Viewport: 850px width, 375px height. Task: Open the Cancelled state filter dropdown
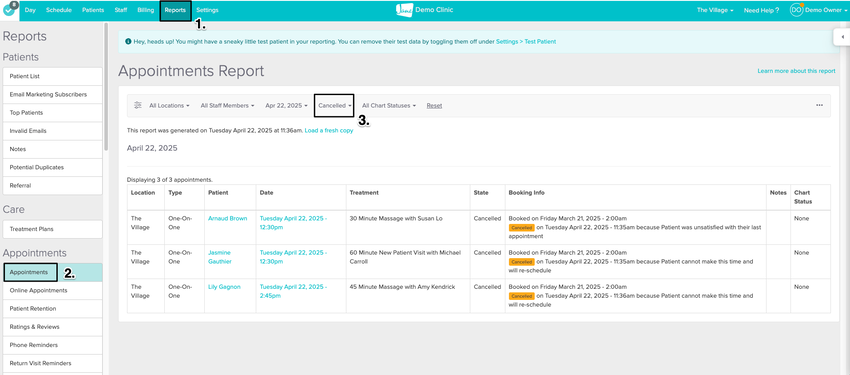pos(335,106)
